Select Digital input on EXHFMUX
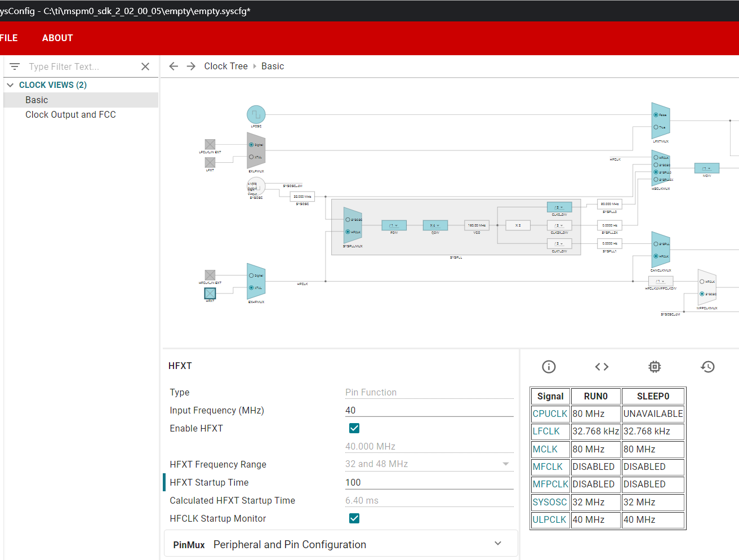This screenshot has height=560, width=739. pyautogui.click(x=252, y=275)
